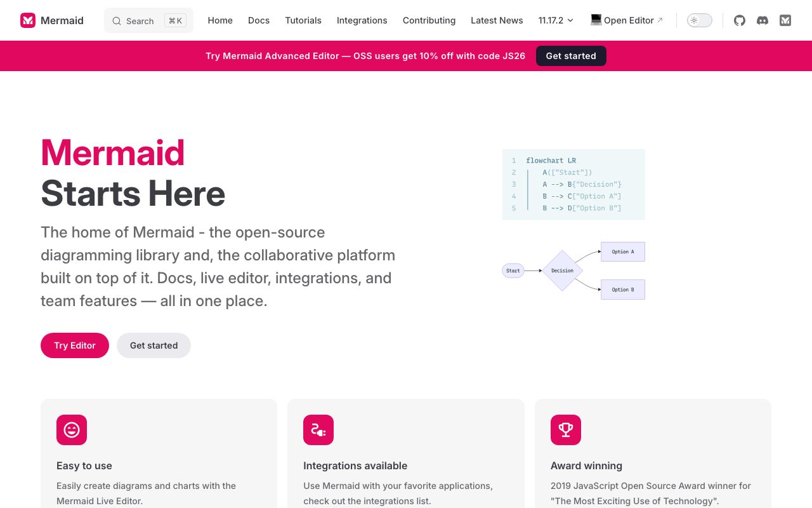Open Editor link with external arrow
The height and width of the screenshot is (508, 812).
click(x=627, y=20)
